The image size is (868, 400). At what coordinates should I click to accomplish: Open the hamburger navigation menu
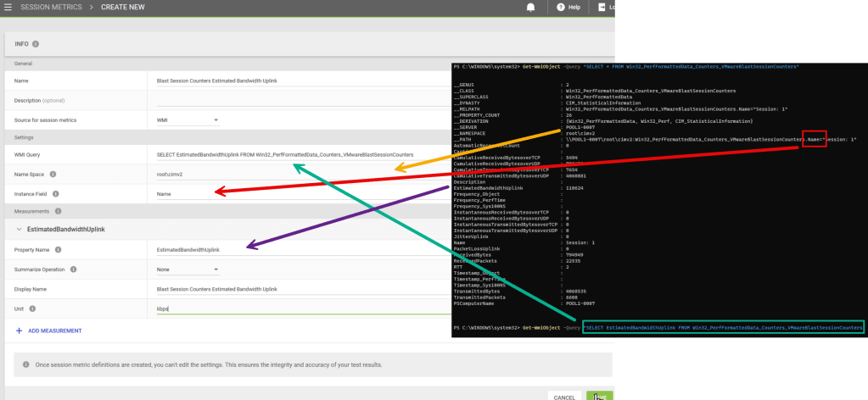click(8, 7)
